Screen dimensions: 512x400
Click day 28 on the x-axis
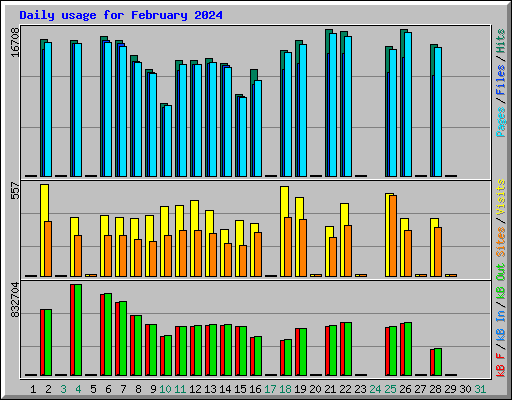(x=435, y=389)
